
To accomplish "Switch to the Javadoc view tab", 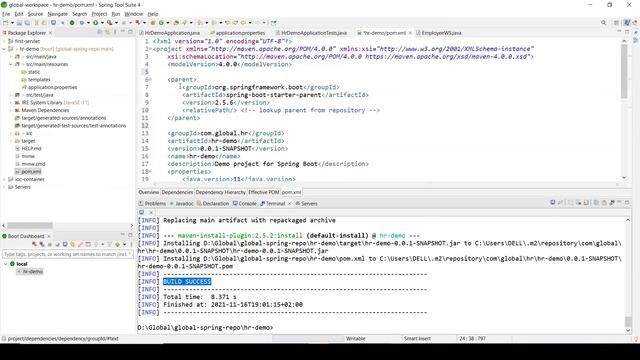I will (x=182, y=203).
